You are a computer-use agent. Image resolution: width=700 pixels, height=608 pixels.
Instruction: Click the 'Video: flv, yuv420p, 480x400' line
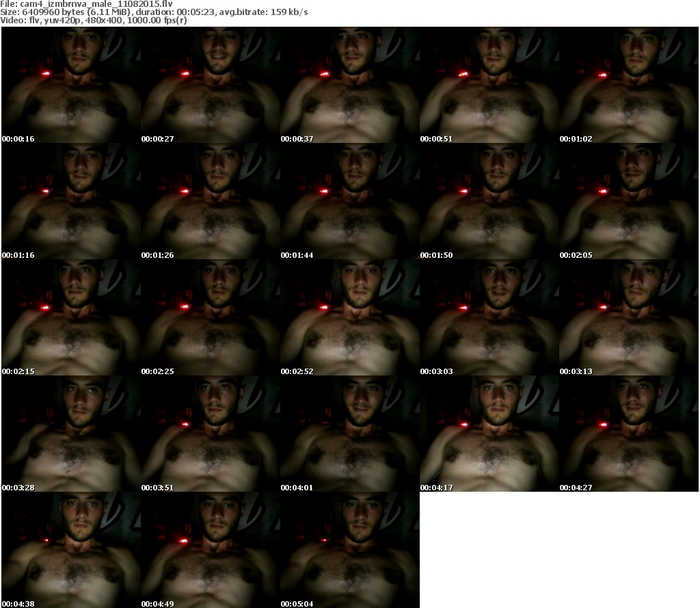[x=94, y=20]
